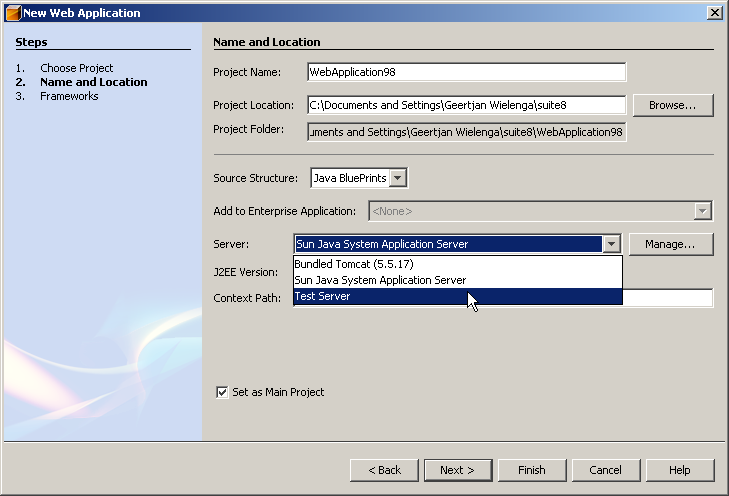Click Finish to create project
729x496 pixels.
(531, 470)
